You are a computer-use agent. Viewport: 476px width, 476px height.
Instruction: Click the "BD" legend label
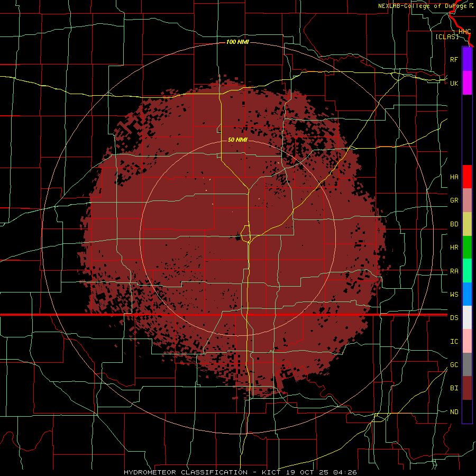(454, 224)
